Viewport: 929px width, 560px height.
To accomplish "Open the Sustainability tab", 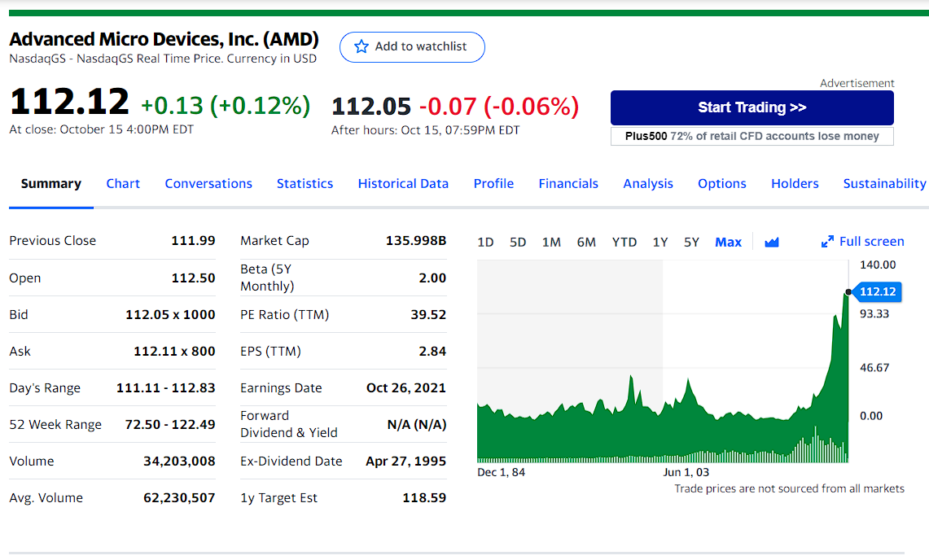I will pyautogui.click(x=884, y=184).
